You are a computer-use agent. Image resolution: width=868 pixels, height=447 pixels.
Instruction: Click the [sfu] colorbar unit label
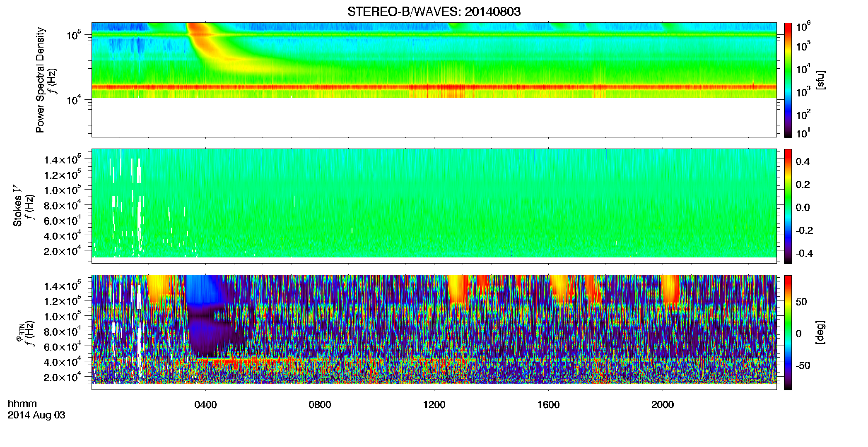[820, 80]
